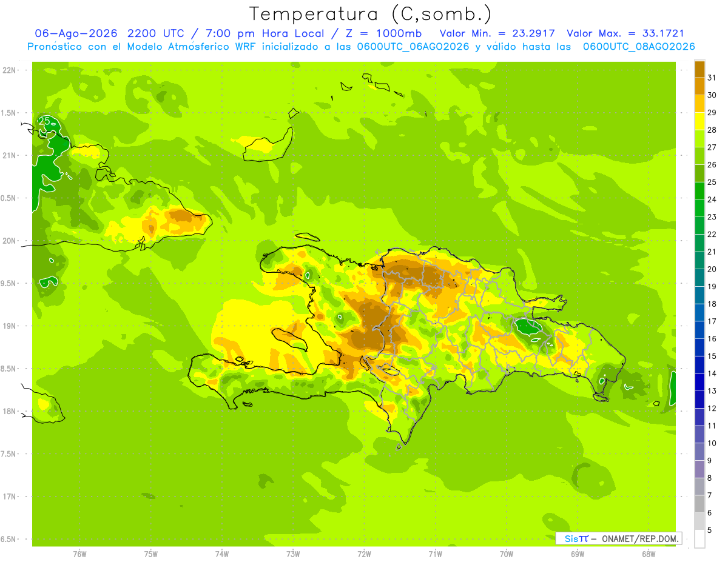Pick the green legend swatch between 24 and 25
Viewport: 728px width, 562px height.
[699, 190]
